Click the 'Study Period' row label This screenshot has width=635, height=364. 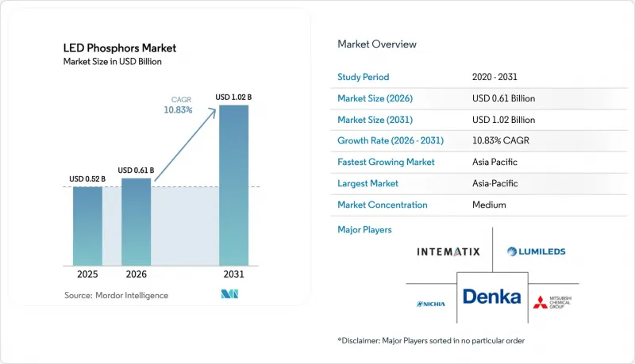pos(364,77)
